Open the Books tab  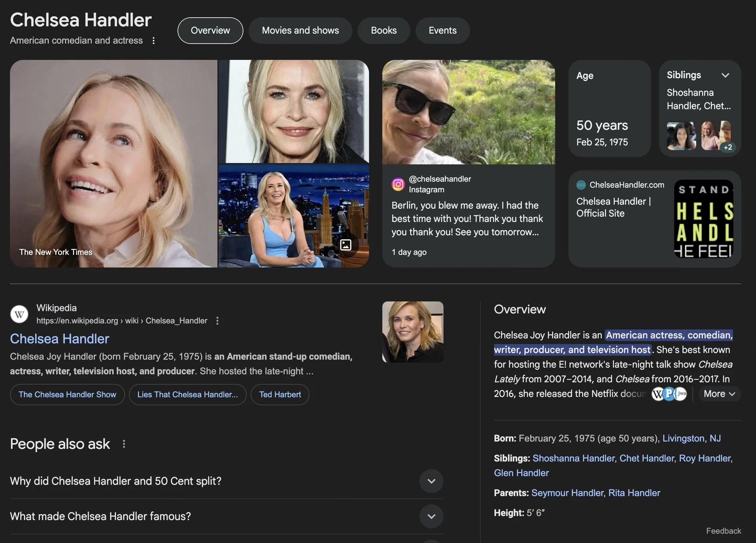pos(384,30)
